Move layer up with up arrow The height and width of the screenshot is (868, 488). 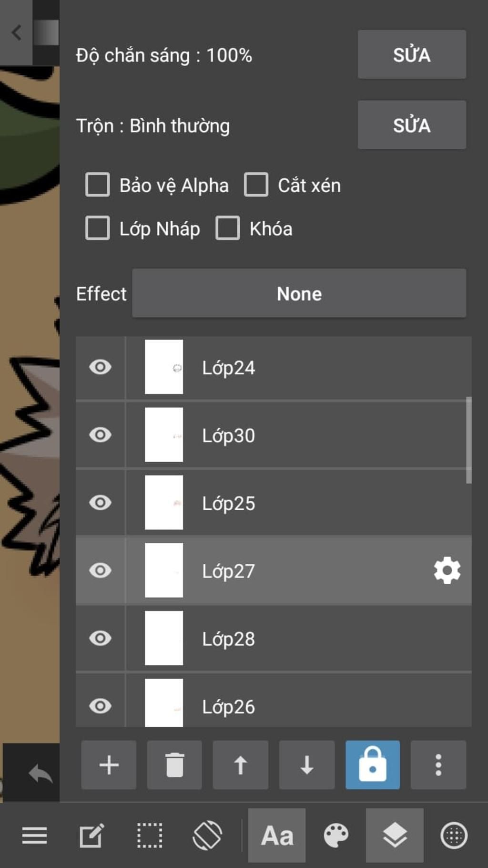(241, 765)
